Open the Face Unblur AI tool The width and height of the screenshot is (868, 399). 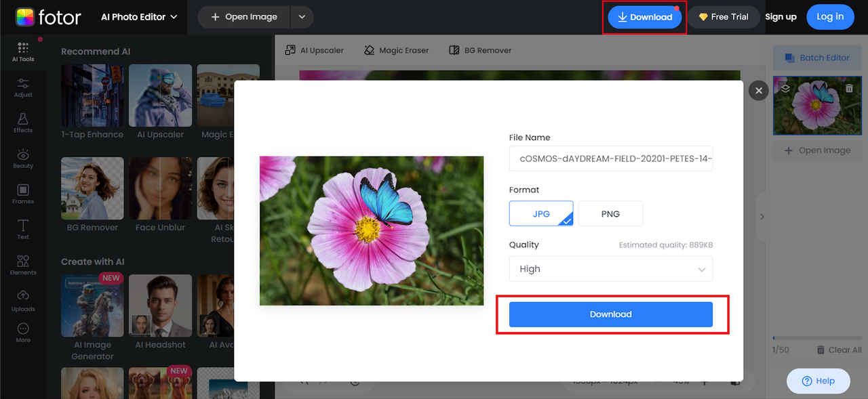point(160,195)
